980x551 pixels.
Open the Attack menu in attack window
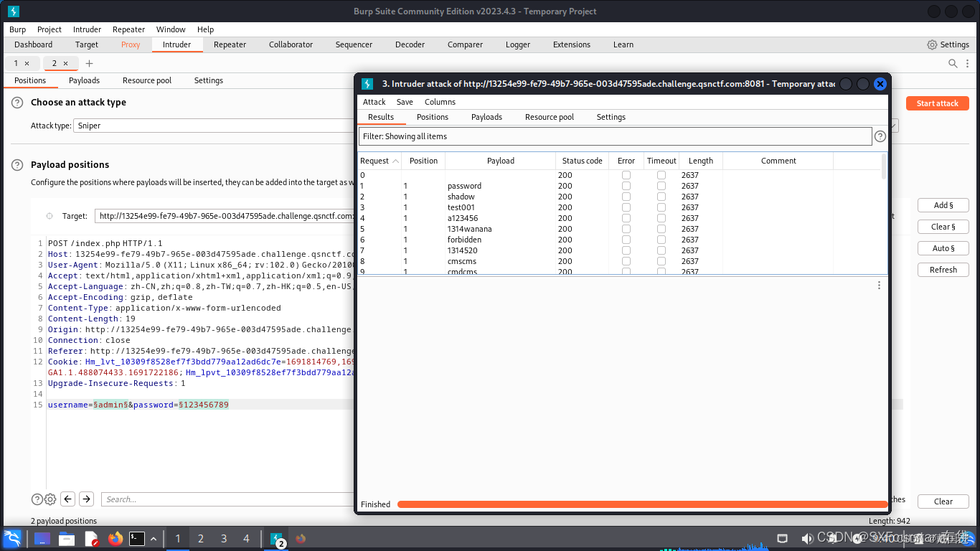[x=374, y=102]
